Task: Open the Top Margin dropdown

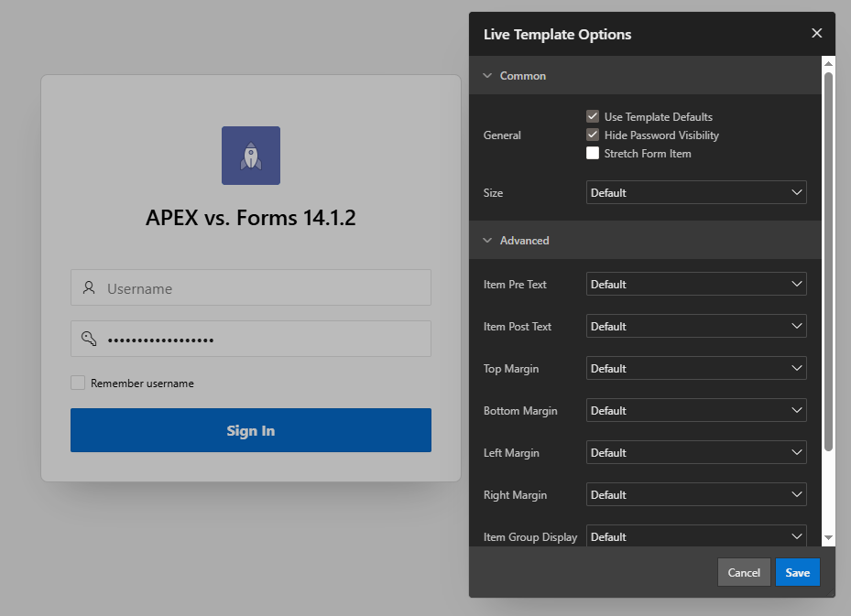Action: pyautogui.click(x=696, y=369)
